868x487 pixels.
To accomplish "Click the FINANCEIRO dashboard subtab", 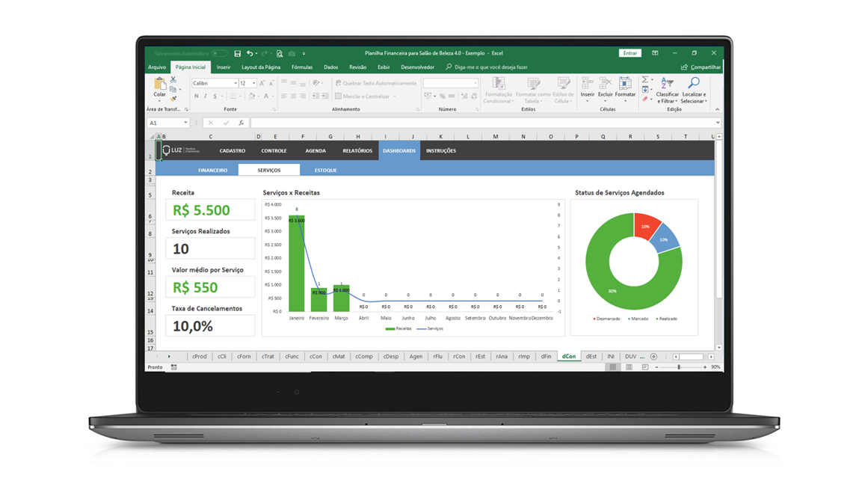I will tap(213, 170).
